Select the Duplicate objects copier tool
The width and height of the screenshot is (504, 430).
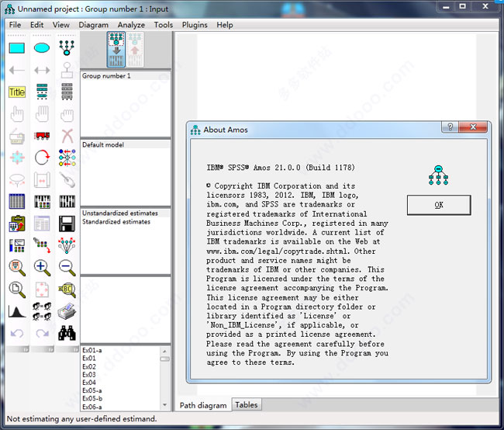click(x=17, y=136)
